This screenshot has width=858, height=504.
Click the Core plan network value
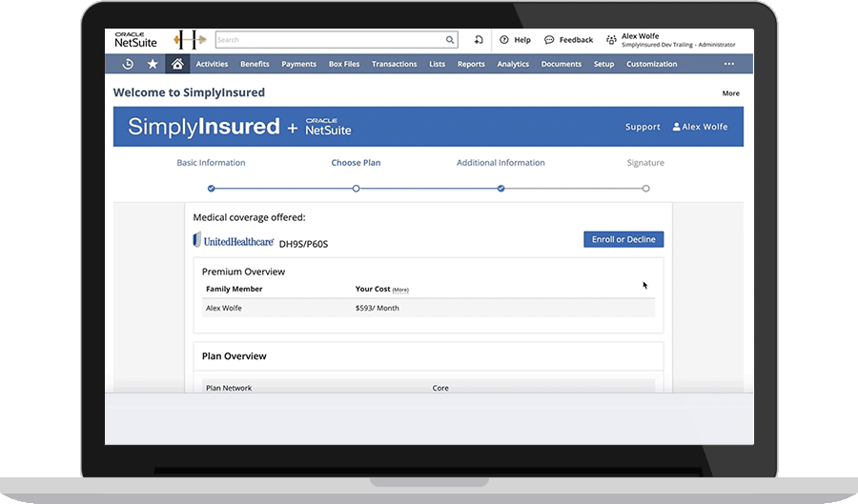point(440,388)
